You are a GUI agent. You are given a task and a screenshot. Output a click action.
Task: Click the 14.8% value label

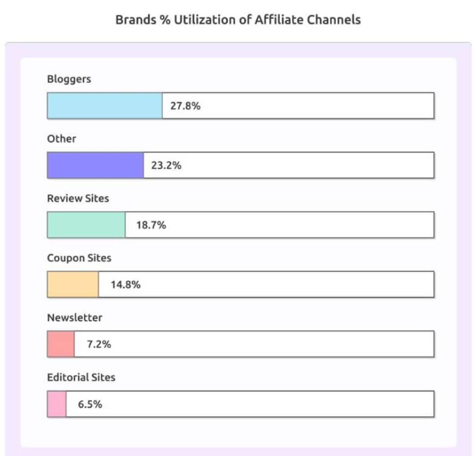126,285
